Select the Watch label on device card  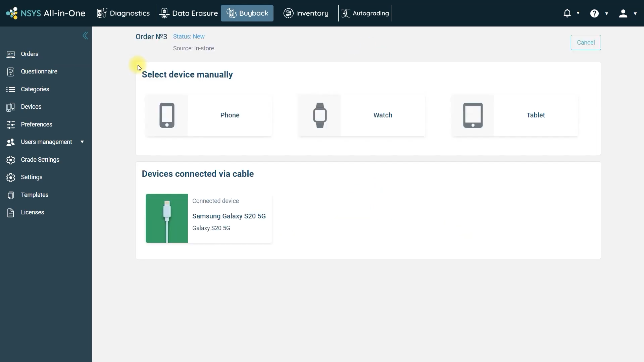(383, 115)
